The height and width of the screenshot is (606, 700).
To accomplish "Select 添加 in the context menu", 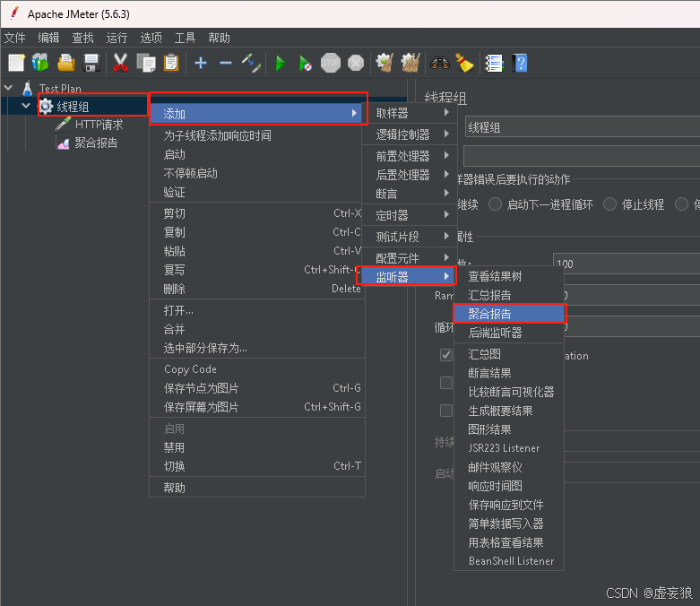I will 257,114.
